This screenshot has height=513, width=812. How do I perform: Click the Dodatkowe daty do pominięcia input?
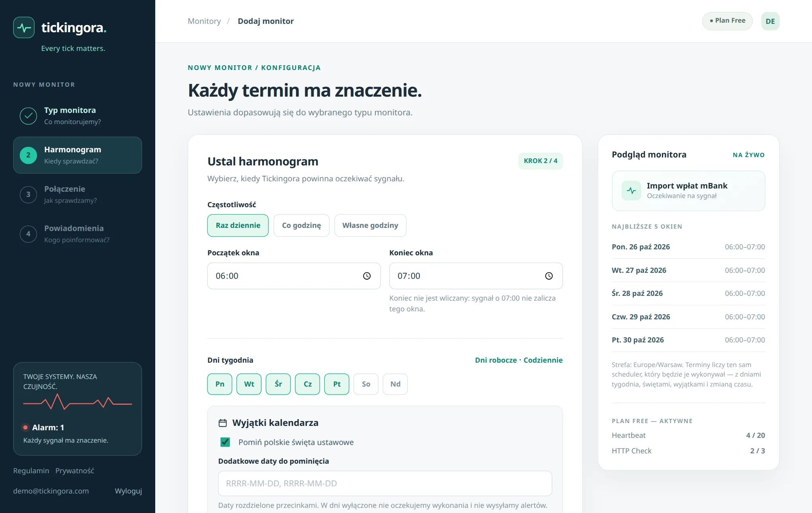click(385, 484)
